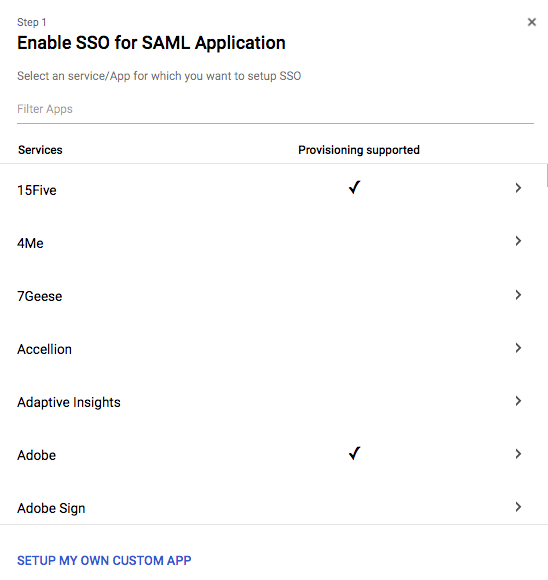548x580 pixels.
Task: Click Setup My Own Custom App link
Action: click(x=104, y=560)
